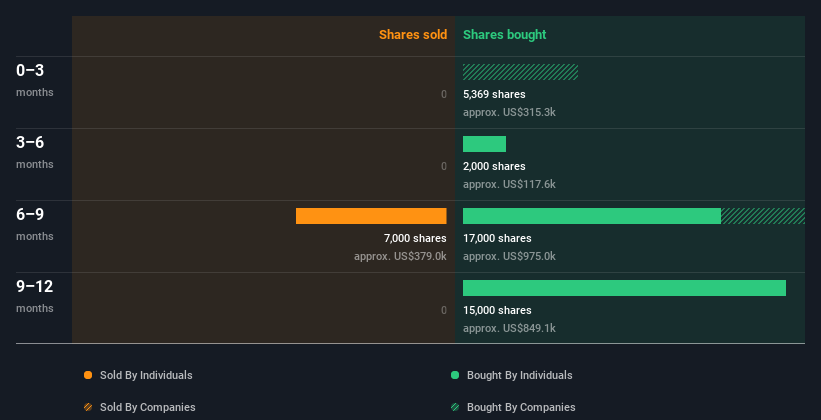Click the 2,000 shares value
Viewport: 821px width, 420px height.
pyautogui.click(x=494, y=166)
